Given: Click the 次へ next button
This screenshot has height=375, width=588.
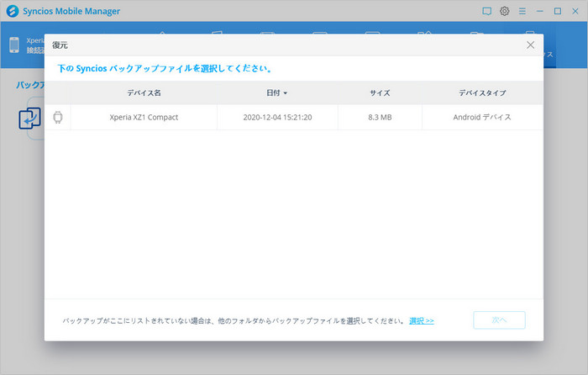Looking at the screenshot, I should coord(499,320).
